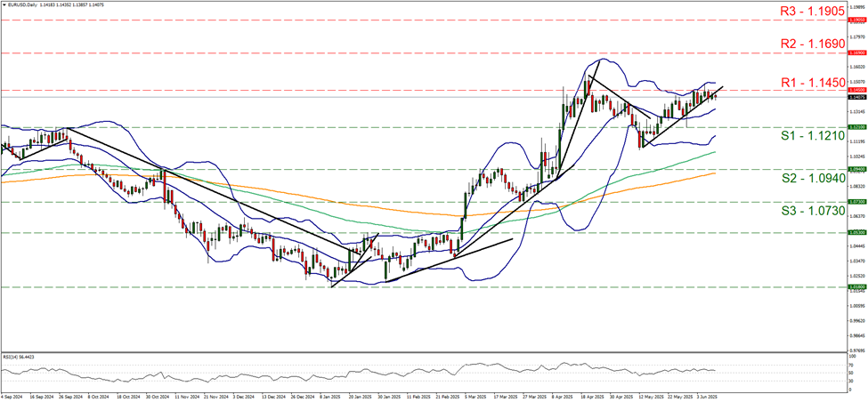
Task: Click the triangle arrow beside EURUSD,Daily title
Action: pos(4,4)
